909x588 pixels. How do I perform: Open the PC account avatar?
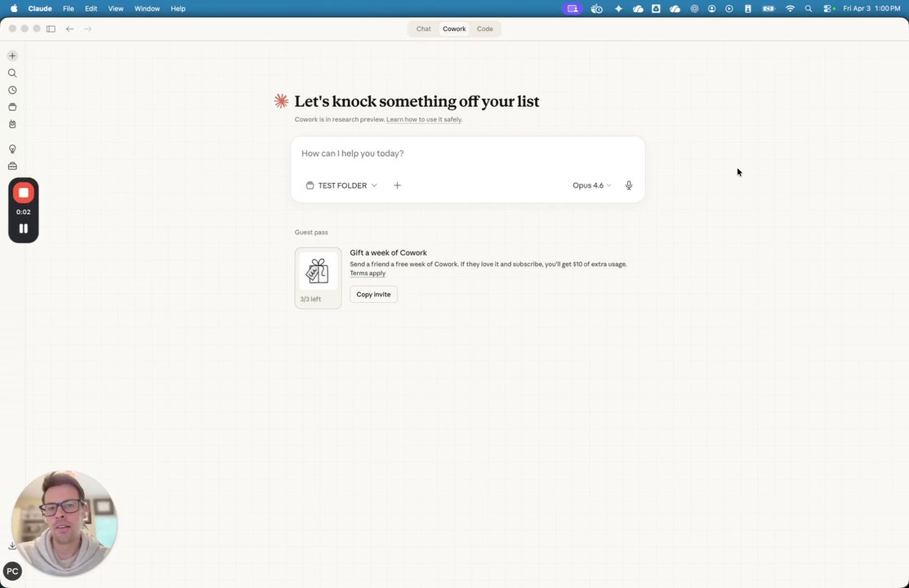12,571
